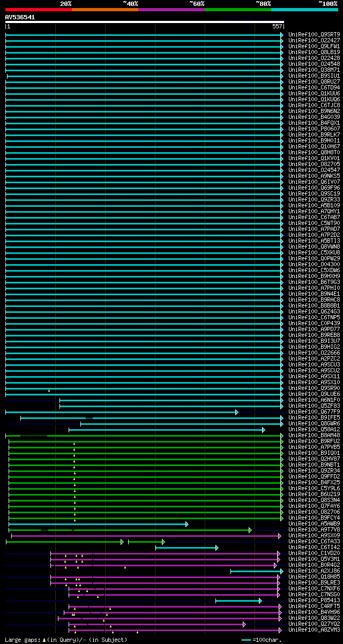Select label UniRef100_C5WT90
Viewport: 343px width, 644px height.
314,223
